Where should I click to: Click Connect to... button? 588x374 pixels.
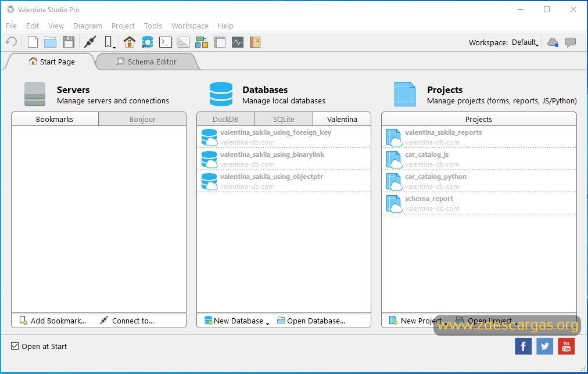click(127, 321)
